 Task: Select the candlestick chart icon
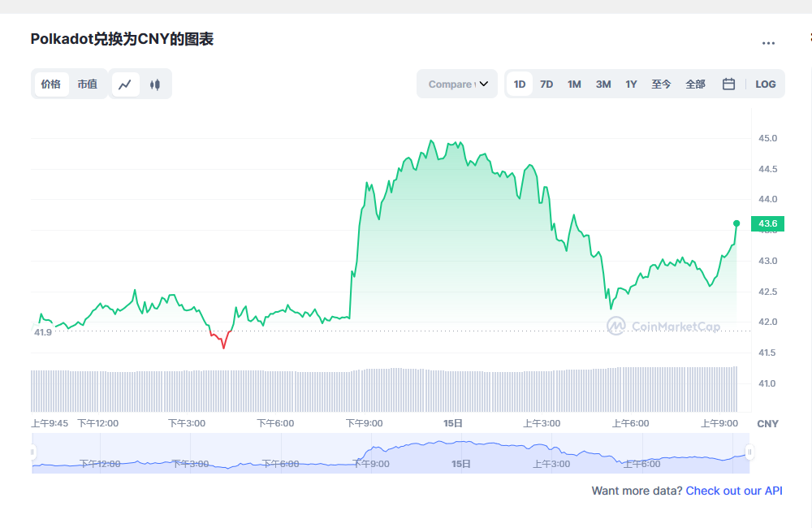154,84
